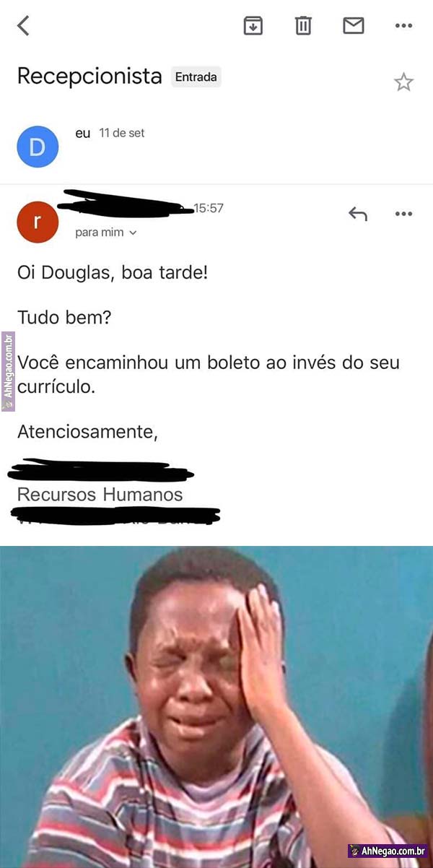Open the top-right three-dot overflow menu
Viewport: 433px width, 868px height.
[403, 26]
